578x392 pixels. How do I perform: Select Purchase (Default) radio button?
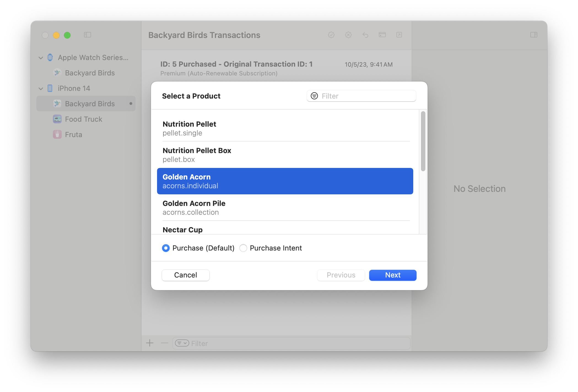[x=166, y=248]
